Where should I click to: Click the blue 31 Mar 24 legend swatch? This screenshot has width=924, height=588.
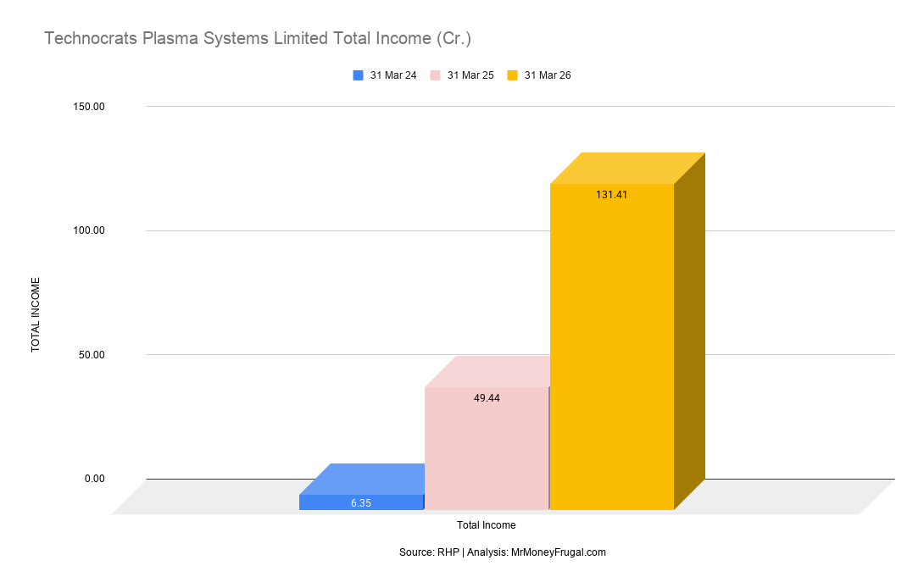tap(358, 75)
